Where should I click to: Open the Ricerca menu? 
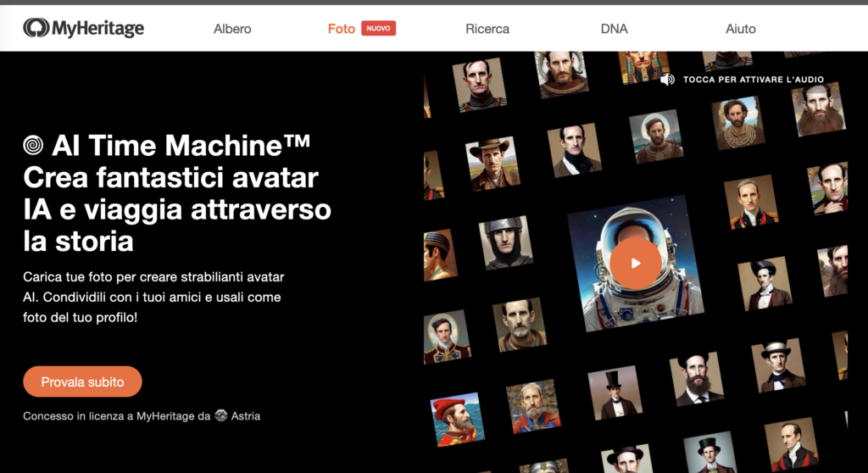coord(487,29)
